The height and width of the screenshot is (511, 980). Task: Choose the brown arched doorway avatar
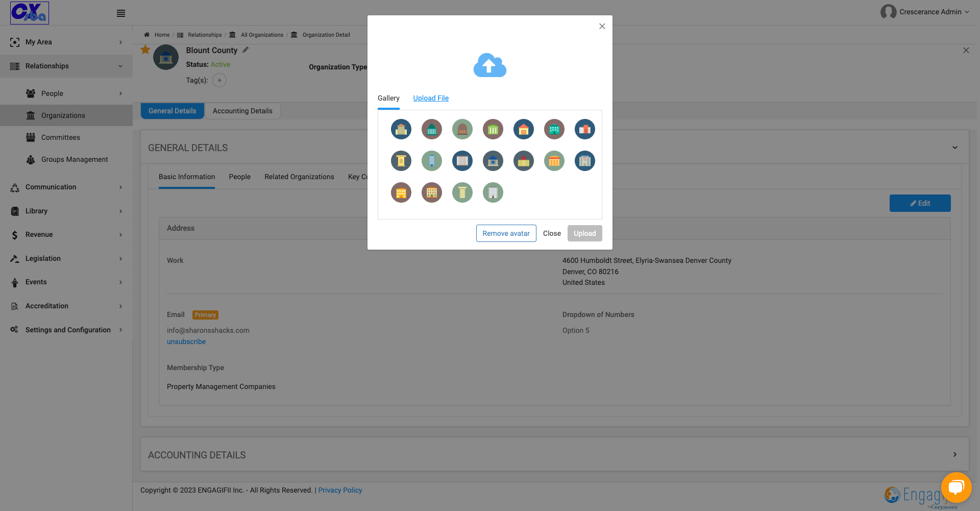462,130
